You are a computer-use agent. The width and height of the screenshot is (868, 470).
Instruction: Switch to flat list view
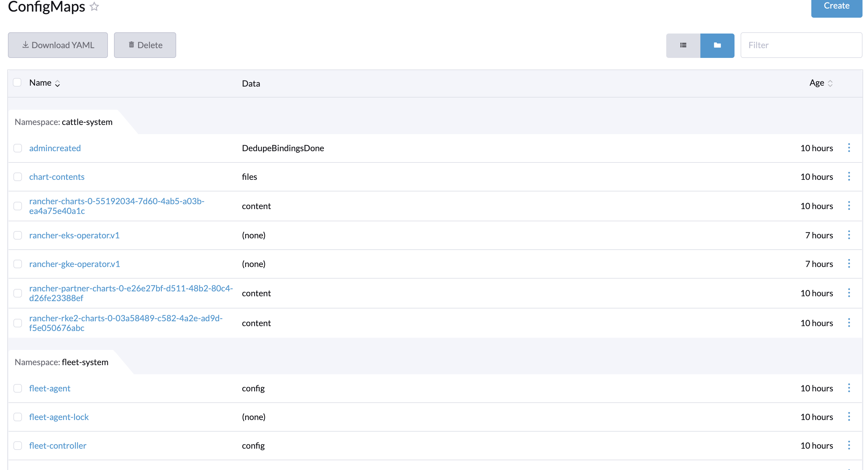[x=683, y=45]
